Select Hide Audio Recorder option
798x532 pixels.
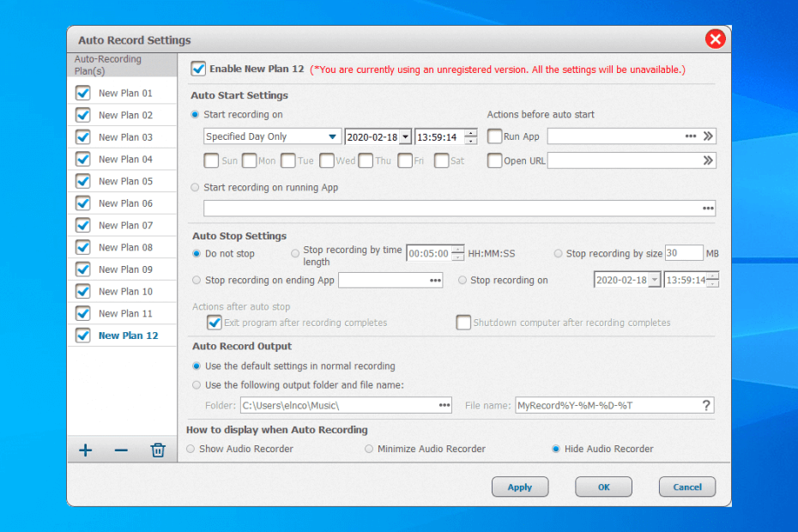tap(556, 449)
